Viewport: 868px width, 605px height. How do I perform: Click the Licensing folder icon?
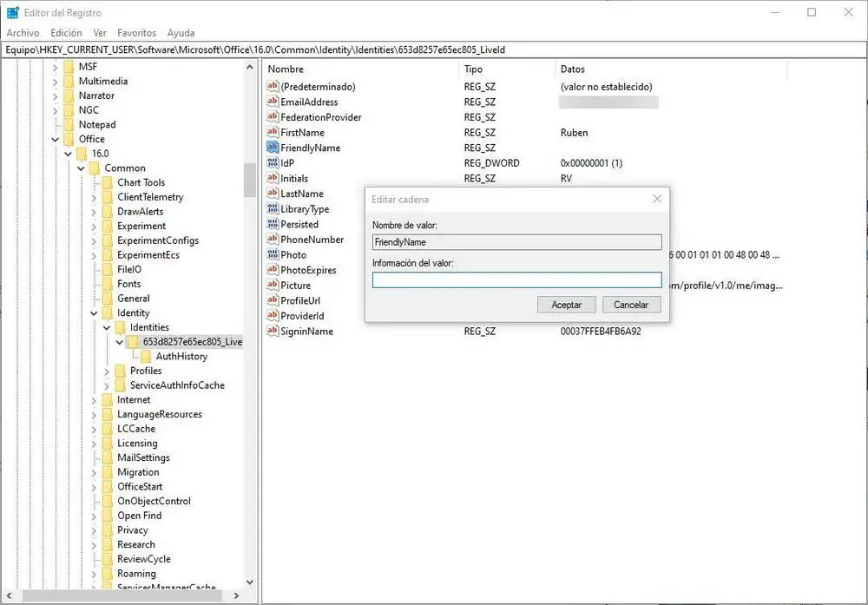click(108, 444)
